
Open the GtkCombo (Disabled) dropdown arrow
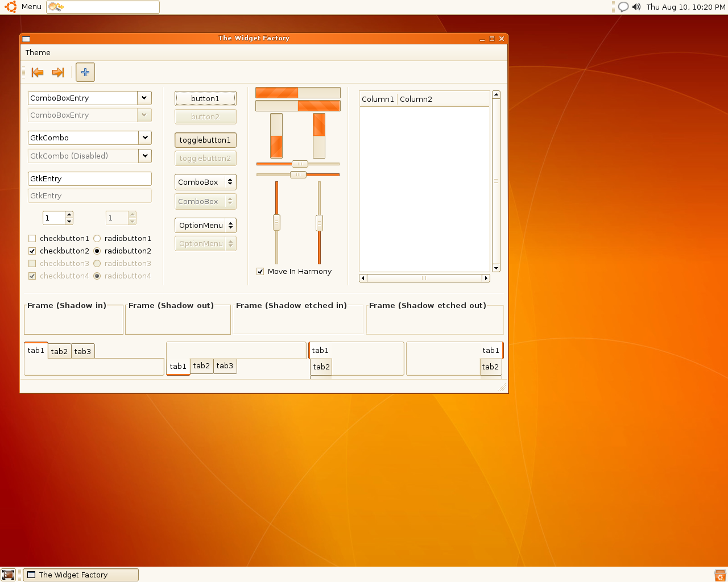[x=145, y=156]
